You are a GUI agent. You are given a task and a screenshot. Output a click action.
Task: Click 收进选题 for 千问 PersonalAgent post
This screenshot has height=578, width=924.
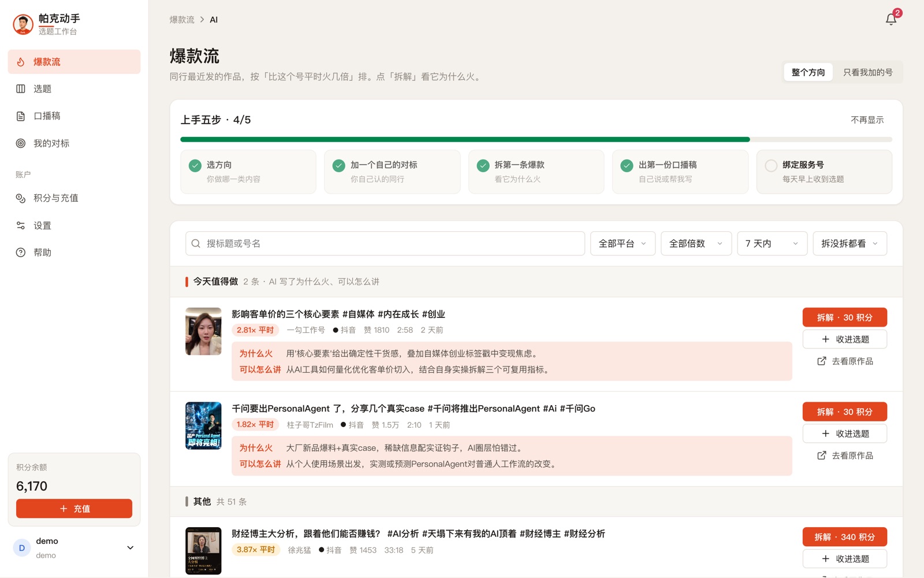[x=844, y=433]
